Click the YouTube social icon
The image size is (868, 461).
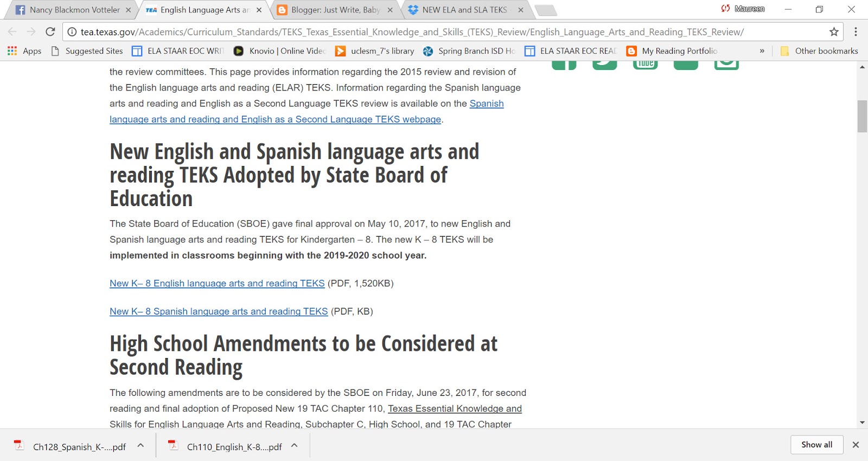tap(645, 64)
